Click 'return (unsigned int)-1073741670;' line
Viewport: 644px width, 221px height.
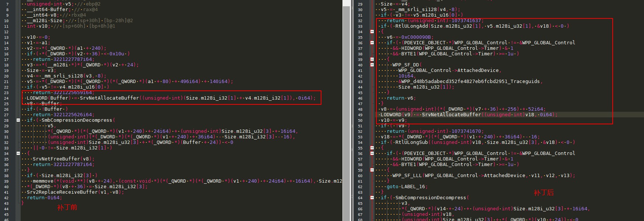click(435, 131)
